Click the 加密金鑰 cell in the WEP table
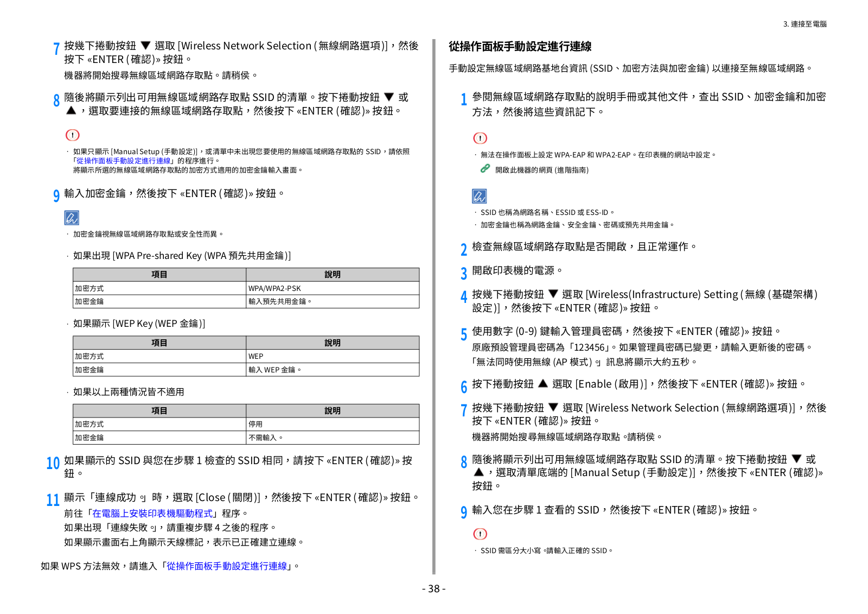 point(159,370)
